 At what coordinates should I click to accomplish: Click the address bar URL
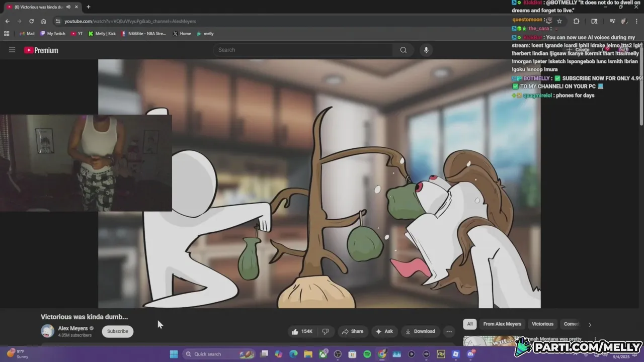[130, 21]
